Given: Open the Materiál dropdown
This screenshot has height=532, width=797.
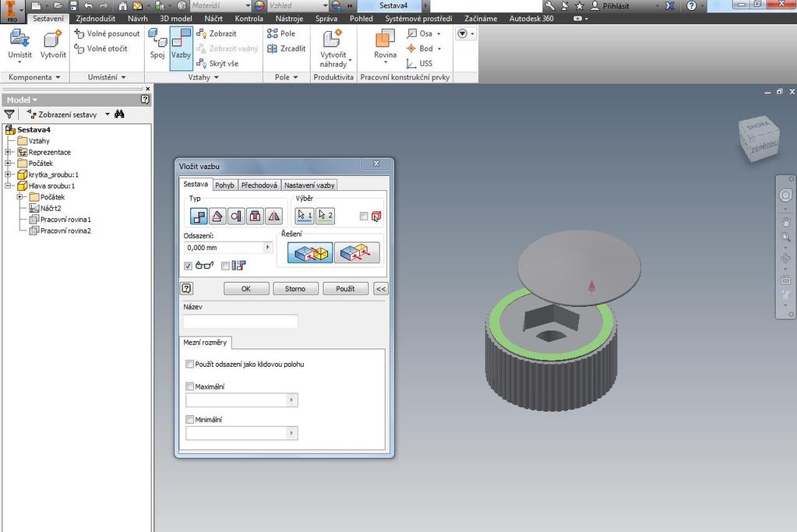Looking at the screenshot, I should point(248,6).
